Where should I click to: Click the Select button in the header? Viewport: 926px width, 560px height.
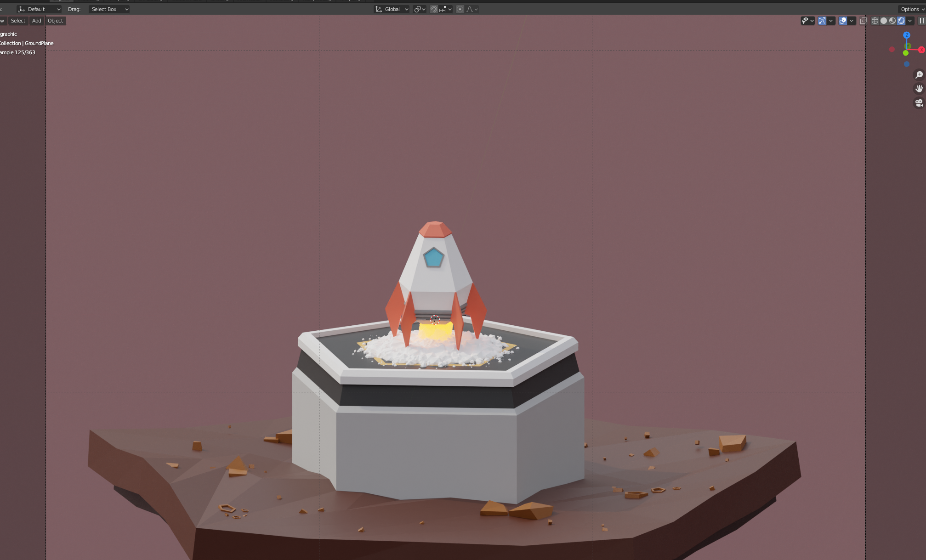click(18, 21)
